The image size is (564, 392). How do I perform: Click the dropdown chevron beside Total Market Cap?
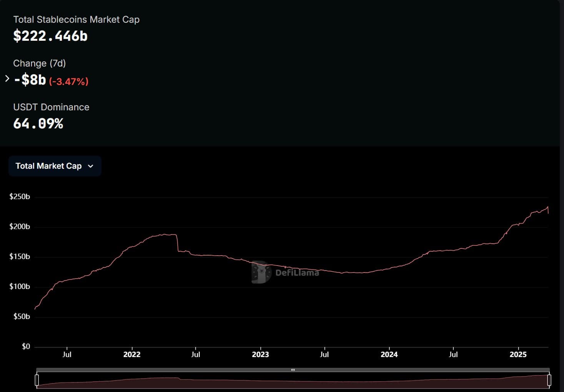tap(91, 166)
